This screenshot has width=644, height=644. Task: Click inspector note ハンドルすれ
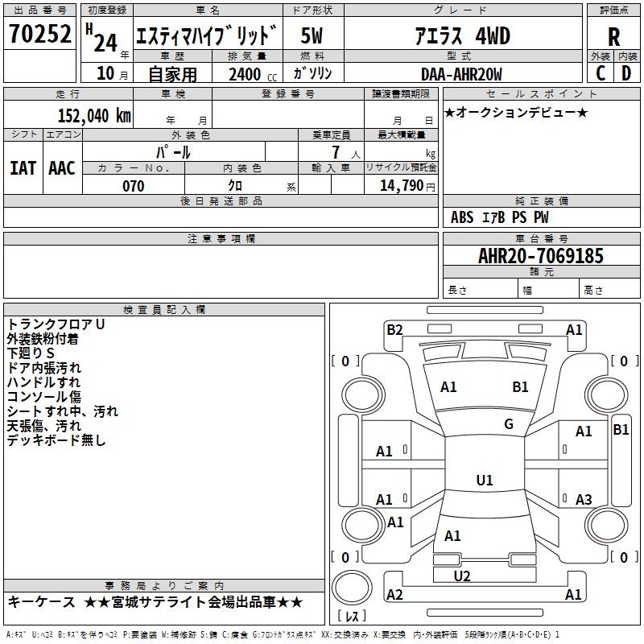coord(43,382)
